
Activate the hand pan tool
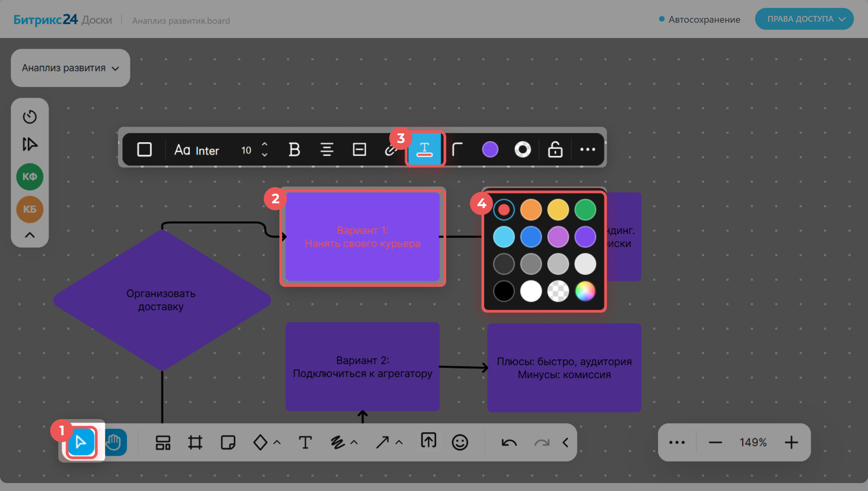pos(114,442)
